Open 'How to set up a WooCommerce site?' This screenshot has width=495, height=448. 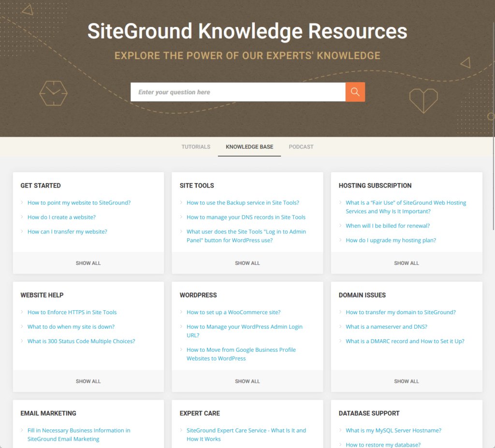233,312
